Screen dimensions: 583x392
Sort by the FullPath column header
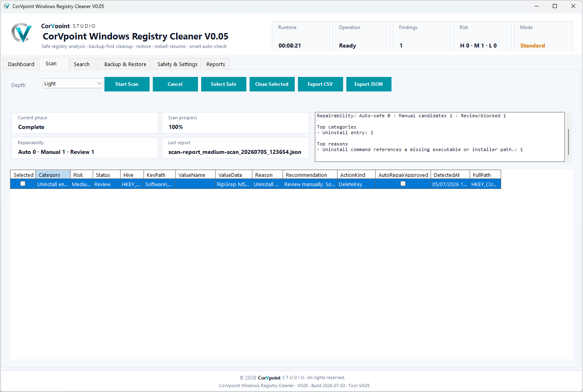pyautogui.click(x=485, y=175)
